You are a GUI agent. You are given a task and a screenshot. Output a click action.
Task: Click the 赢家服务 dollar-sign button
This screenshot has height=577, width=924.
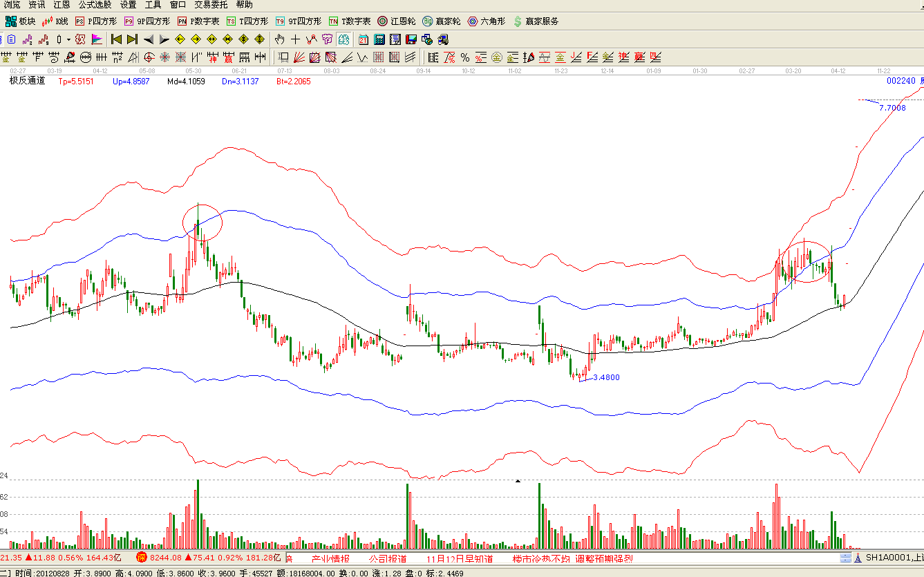click(x=536, y=21)
